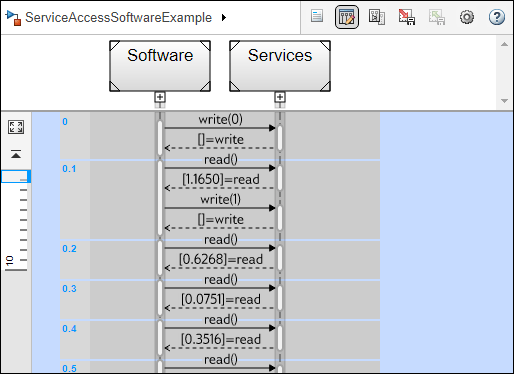Click the red arrow save icon

407,17
